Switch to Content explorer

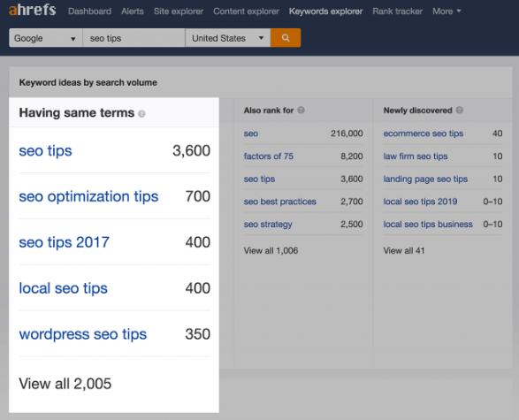[246, 11]
